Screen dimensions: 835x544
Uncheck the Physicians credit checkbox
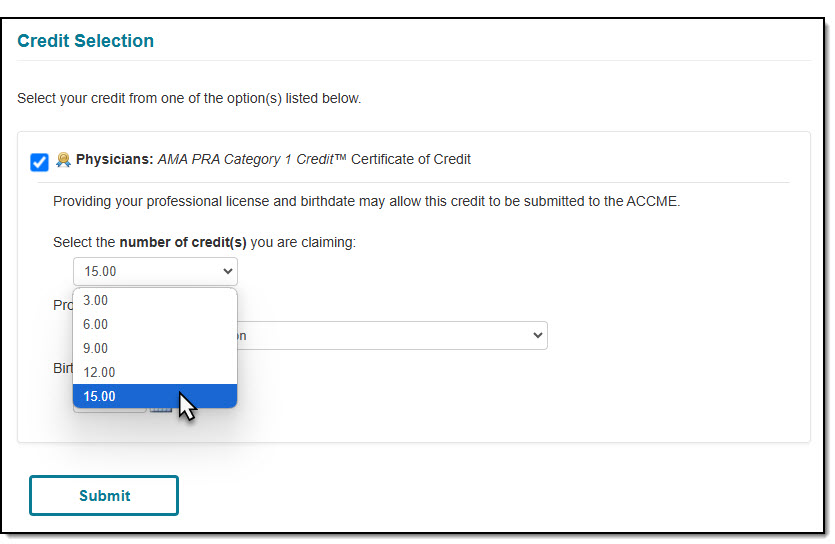39,162
